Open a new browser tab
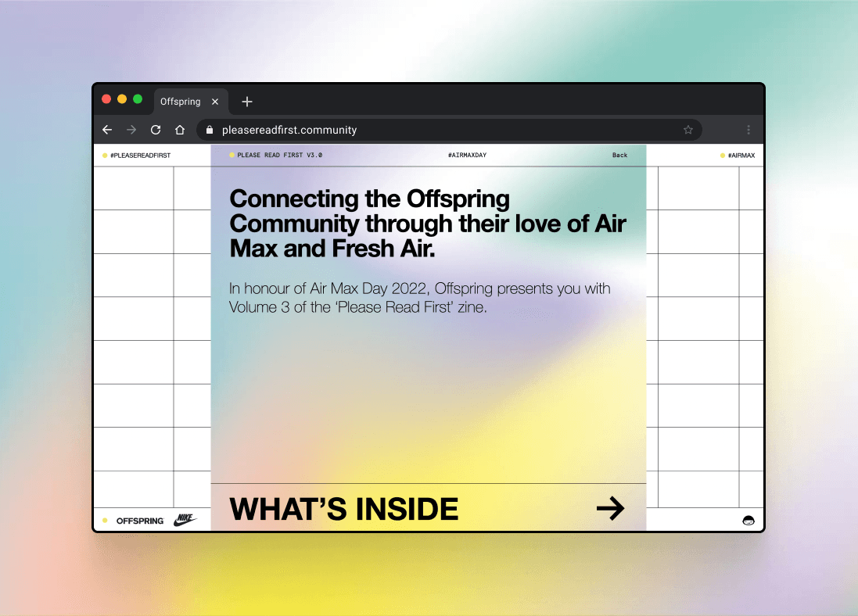 pos(247,102)
